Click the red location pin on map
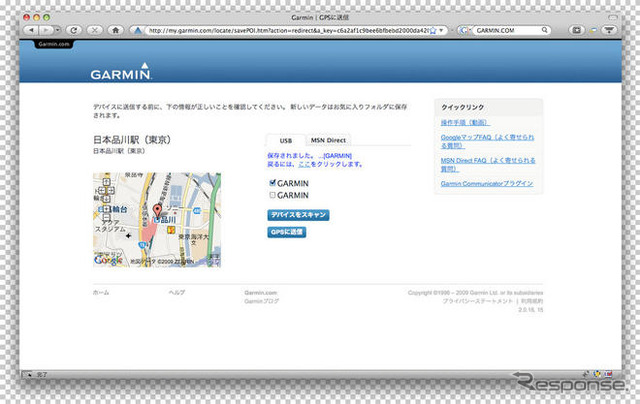Screen dimensions: 640x404 (157, 211)
